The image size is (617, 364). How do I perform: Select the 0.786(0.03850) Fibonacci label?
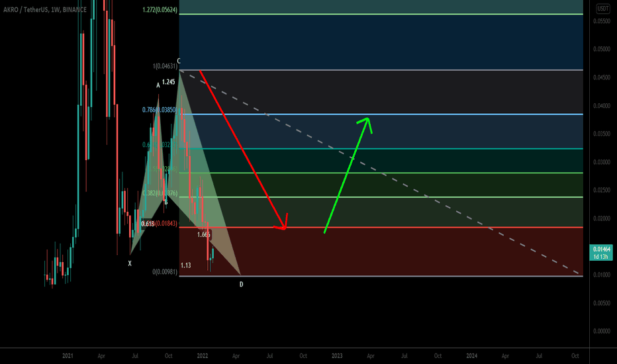160,110
